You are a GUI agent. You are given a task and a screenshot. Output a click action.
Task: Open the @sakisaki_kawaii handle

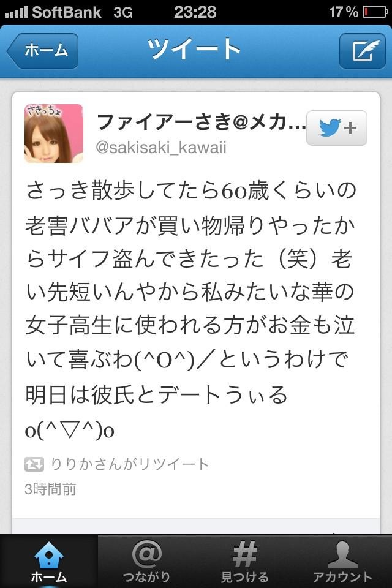[161, 148]
